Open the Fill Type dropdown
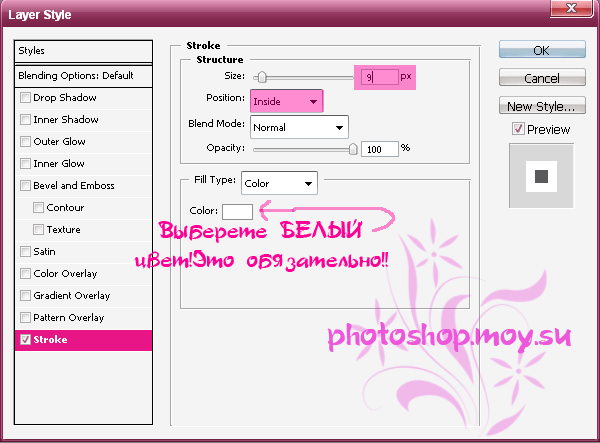Image resolution: width=600 pixels, height=443 pixels. point(279,183)
